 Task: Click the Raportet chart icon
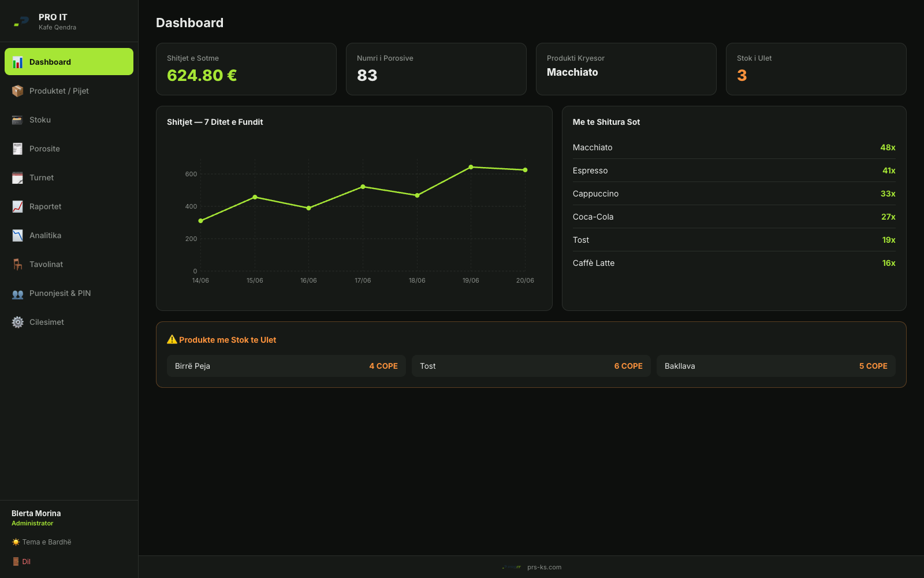(18, 206)
